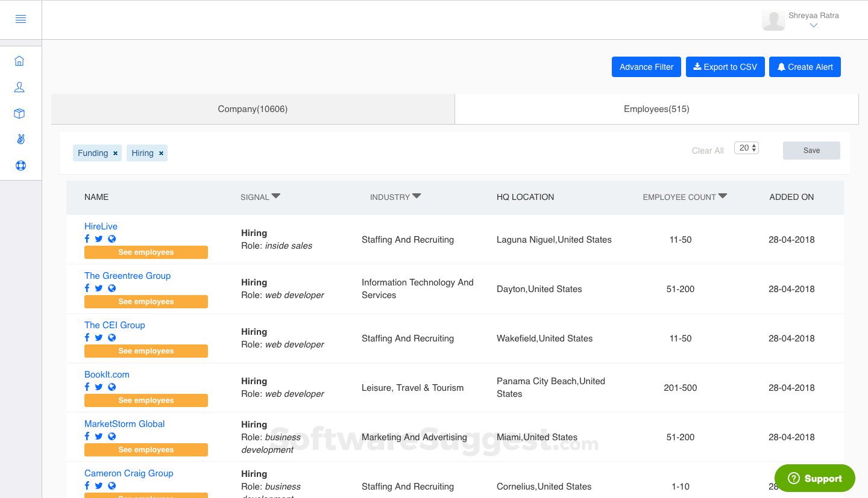Remove the Hiring filter chip
The width and height of the screenshot is (868, 498).
coord(161,153)
